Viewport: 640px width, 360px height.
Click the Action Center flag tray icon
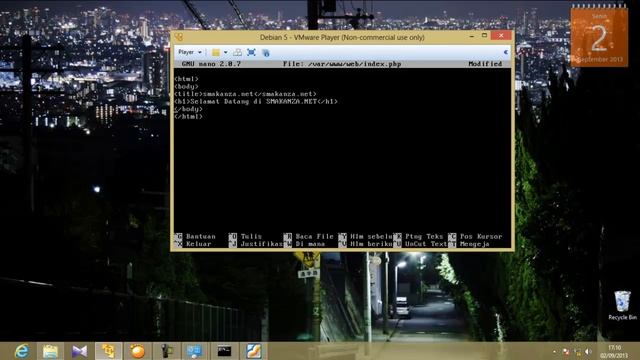click(566, 351)
